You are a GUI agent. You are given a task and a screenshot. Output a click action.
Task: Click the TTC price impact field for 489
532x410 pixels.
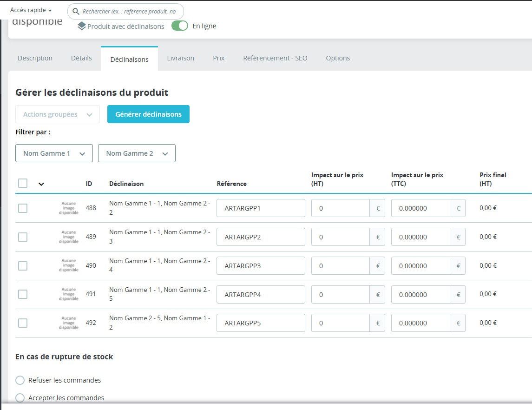click(x=420, y=237)
